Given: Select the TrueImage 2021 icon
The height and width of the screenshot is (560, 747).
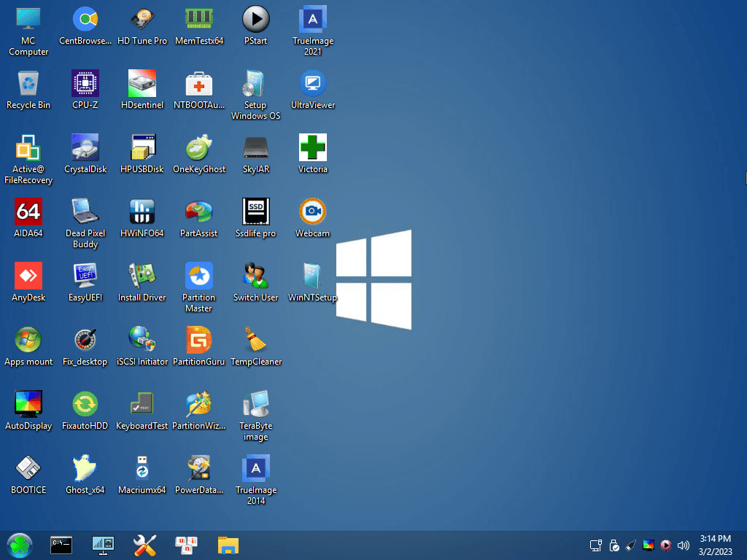Looking at the screenshot, I should 313,19.
